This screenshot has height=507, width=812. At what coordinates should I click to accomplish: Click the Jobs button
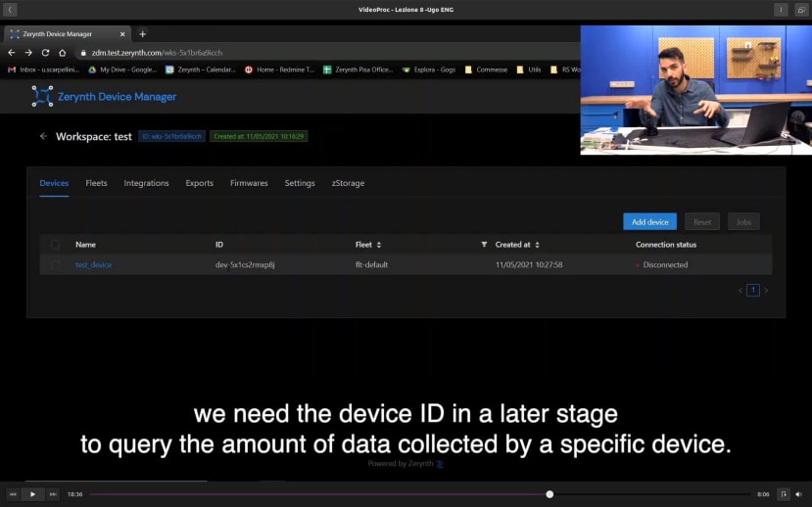pos(743,222)
